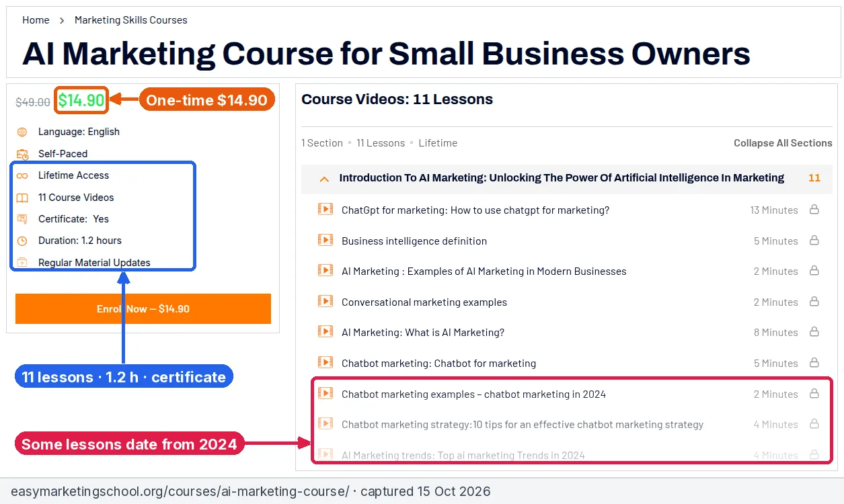
Task: Click the 11 Course Videos text in sidebar
Action: coord(76,198)
